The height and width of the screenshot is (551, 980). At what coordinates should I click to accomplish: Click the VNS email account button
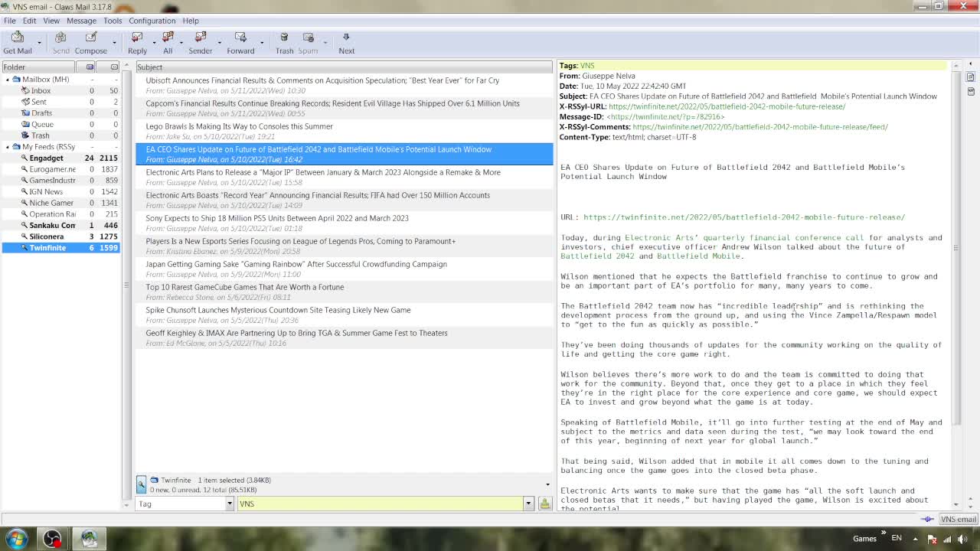click(959, 519)
